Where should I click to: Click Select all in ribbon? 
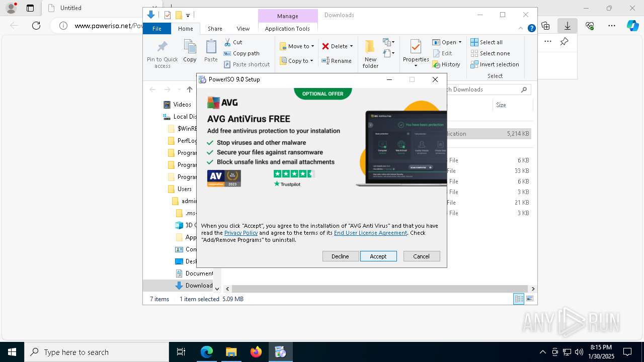click(487, 42)
